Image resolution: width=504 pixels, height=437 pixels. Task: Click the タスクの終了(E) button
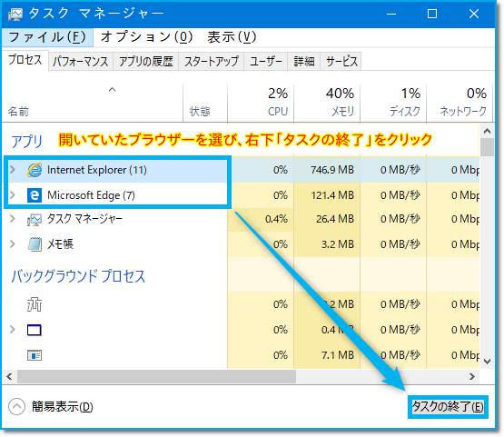point(448,407)
